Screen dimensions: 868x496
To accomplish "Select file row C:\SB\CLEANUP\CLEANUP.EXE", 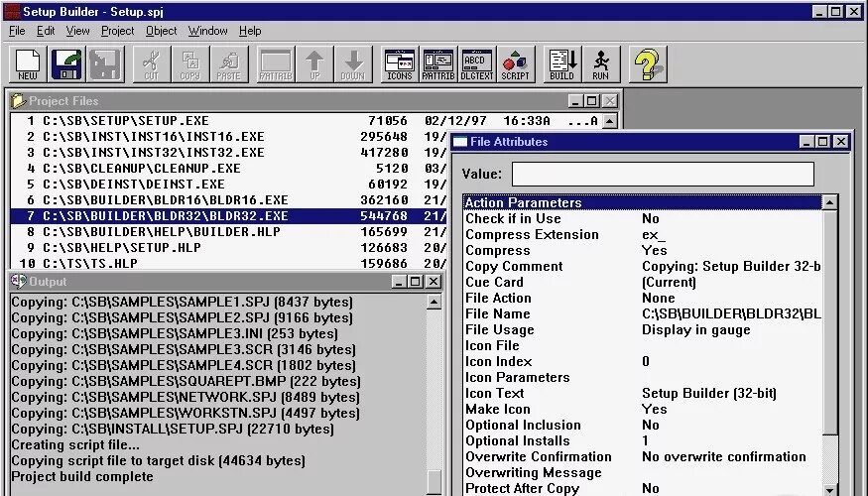I will coord(228,169).
